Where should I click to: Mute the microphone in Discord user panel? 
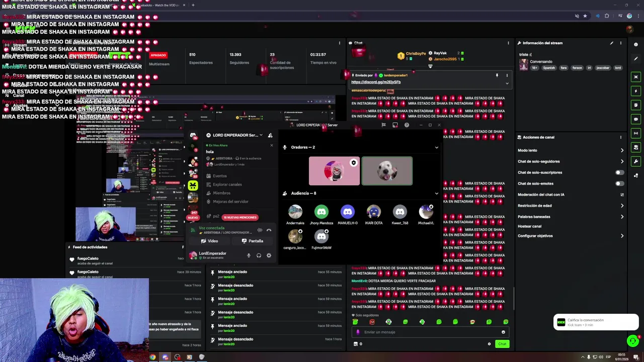(249, 255)
